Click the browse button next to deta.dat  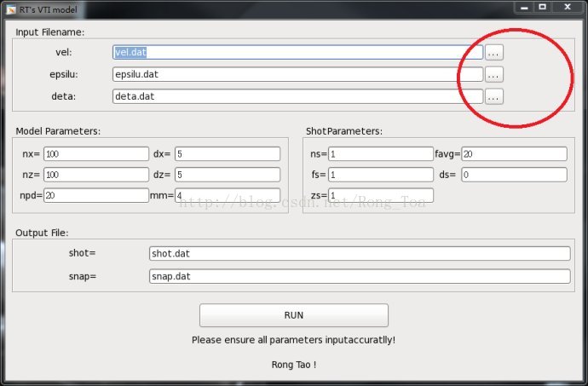coord(494,97)
